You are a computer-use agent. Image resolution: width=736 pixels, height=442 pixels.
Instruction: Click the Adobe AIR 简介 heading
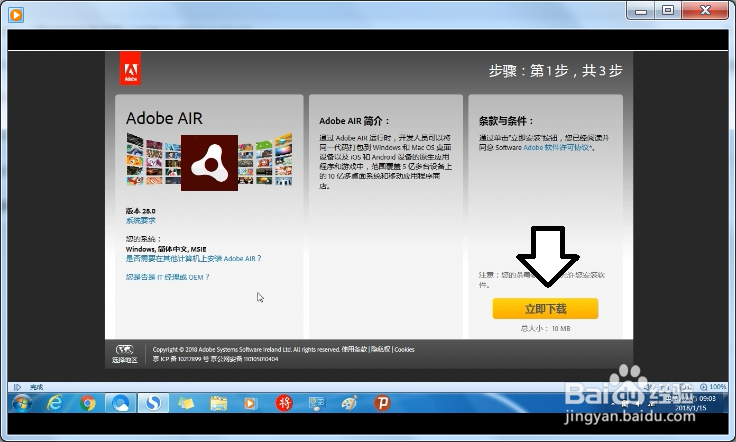[354, 121]
